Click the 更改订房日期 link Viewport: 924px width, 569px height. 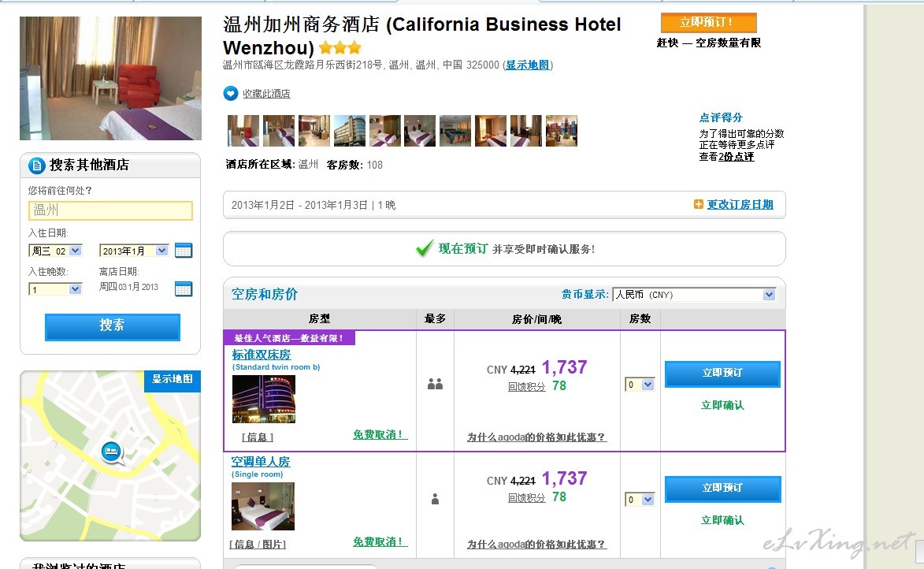[740, 205]
